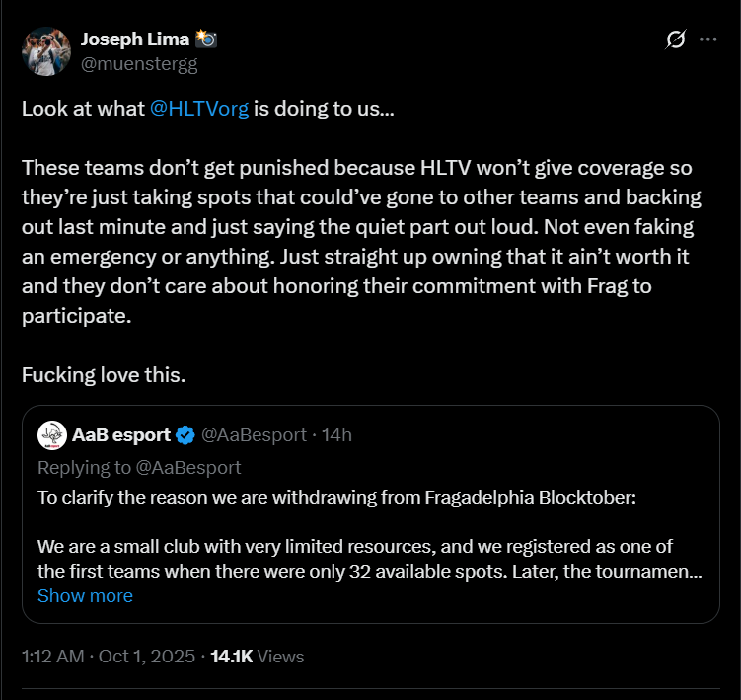This screenshot has width=741, height=700.
Task: Click the AaB esport logo avatar
Action: (x=51, y=434)
